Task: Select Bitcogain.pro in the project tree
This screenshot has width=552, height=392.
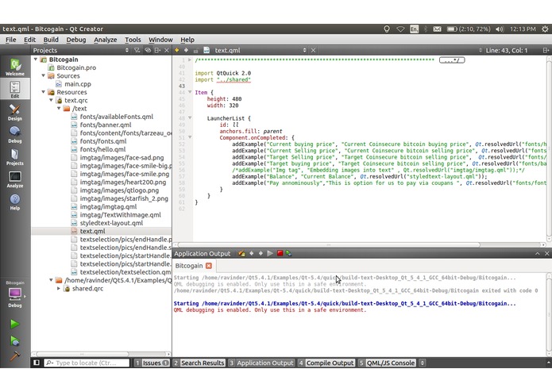Action: pyautogui.click(x=76, y=67)
